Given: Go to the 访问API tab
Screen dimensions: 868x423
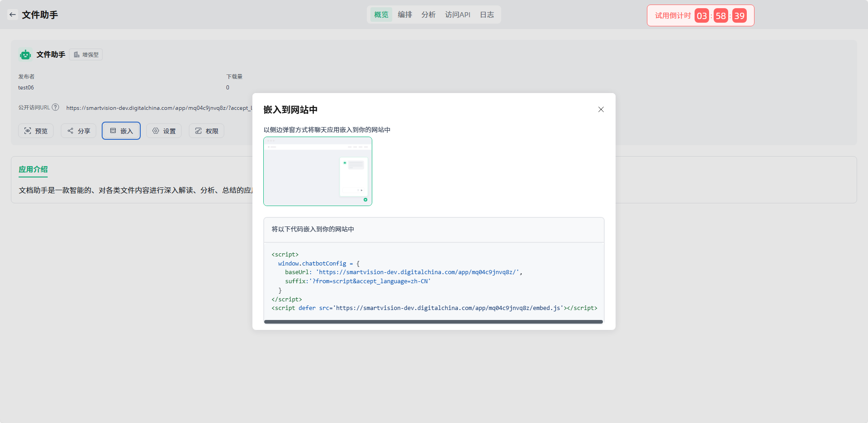Looking at the screenshot, I should (458, 15).
